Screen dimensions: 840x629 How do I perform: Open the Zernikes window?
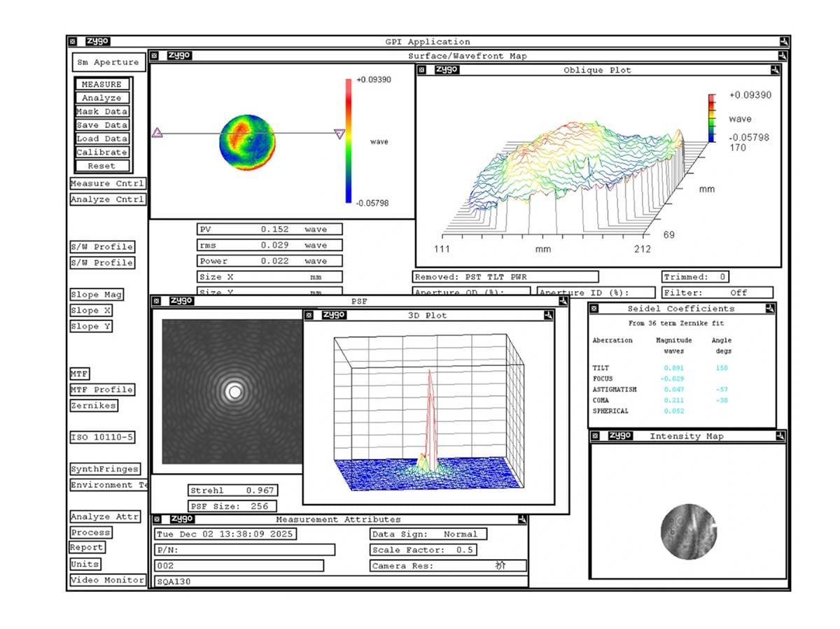pyautogui.click(x=93, y=406)
